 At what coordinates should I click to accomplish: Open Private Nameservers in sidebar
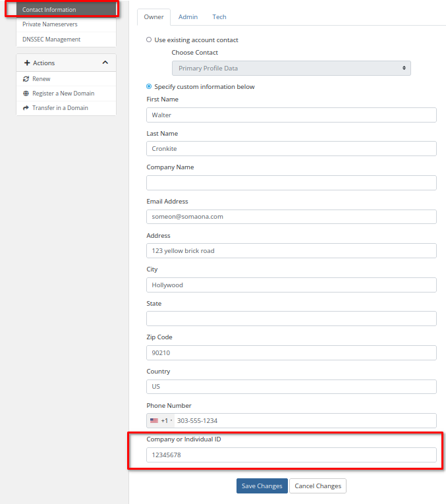coord(50,24)
